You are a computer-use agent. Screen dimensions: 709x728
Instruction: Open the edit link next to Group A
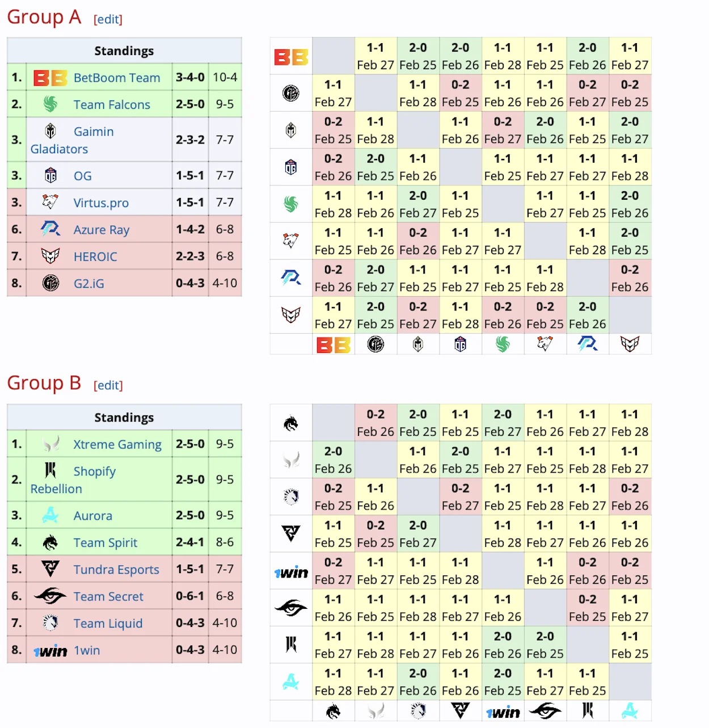108,19
